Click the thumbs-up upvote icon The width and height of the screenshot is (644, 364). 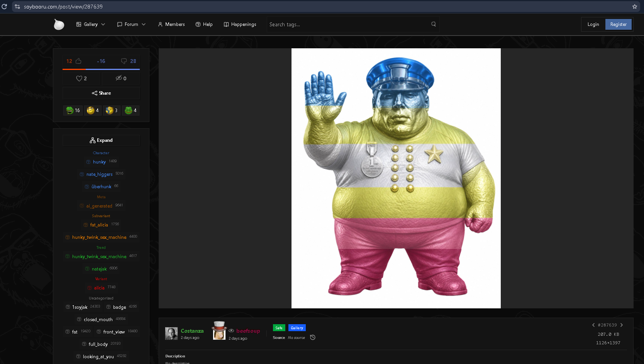click(78, 61)
